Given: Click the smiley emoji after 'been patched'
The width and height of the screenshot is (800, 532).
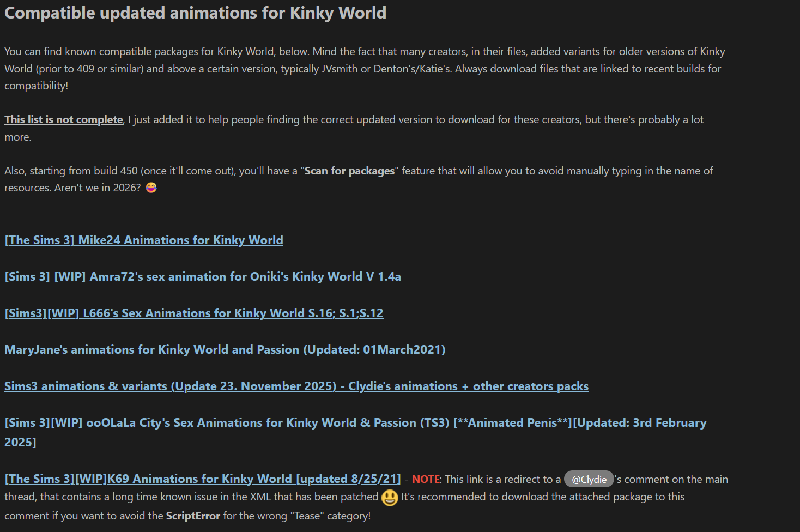Looking at the screenshot, I should click(390, 497).
